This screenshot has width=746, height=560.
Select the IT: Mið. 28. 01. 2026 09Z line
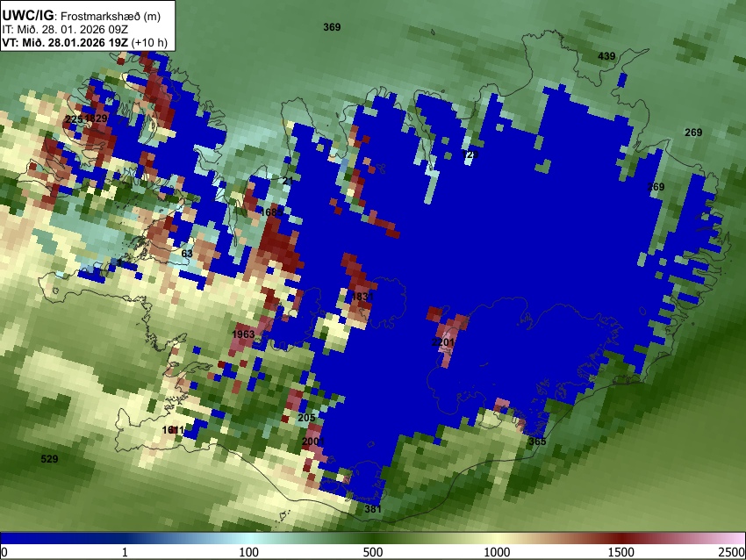click(65, 30)
